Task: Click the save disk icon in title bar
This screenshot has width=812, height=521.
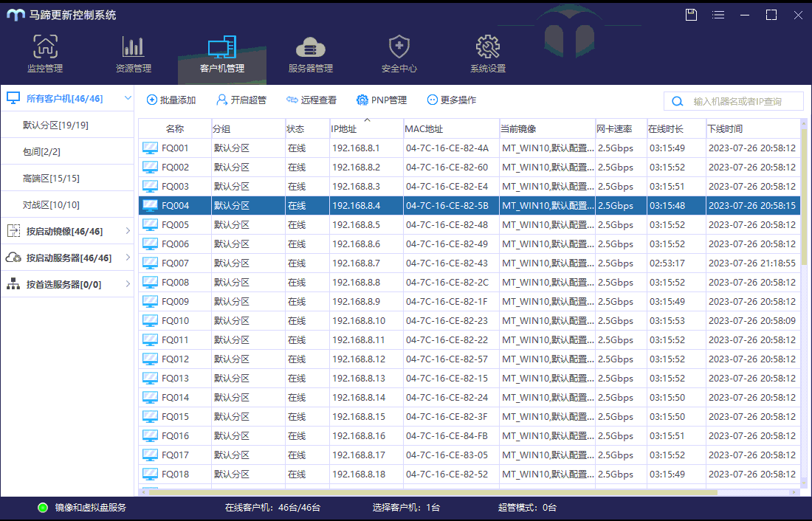Action: point(692,15)
